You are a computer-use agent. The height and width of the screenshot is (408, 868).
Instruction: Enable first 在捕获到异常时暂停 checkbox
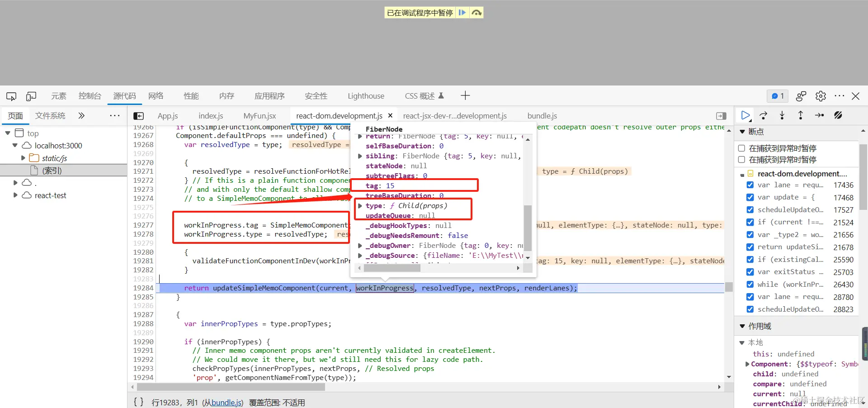coord(741,148)
